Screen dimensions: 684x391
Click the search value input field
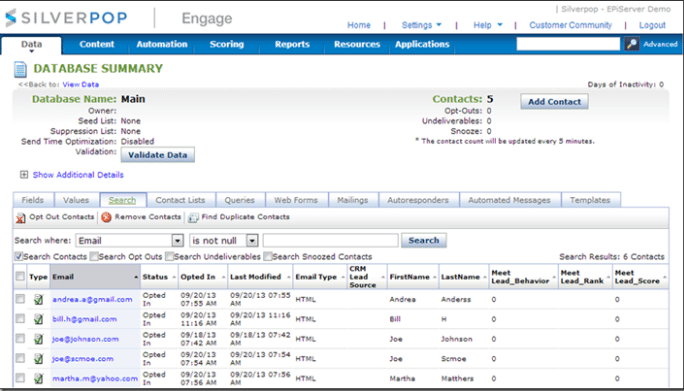pyautogui.click(x=331, y=240)
